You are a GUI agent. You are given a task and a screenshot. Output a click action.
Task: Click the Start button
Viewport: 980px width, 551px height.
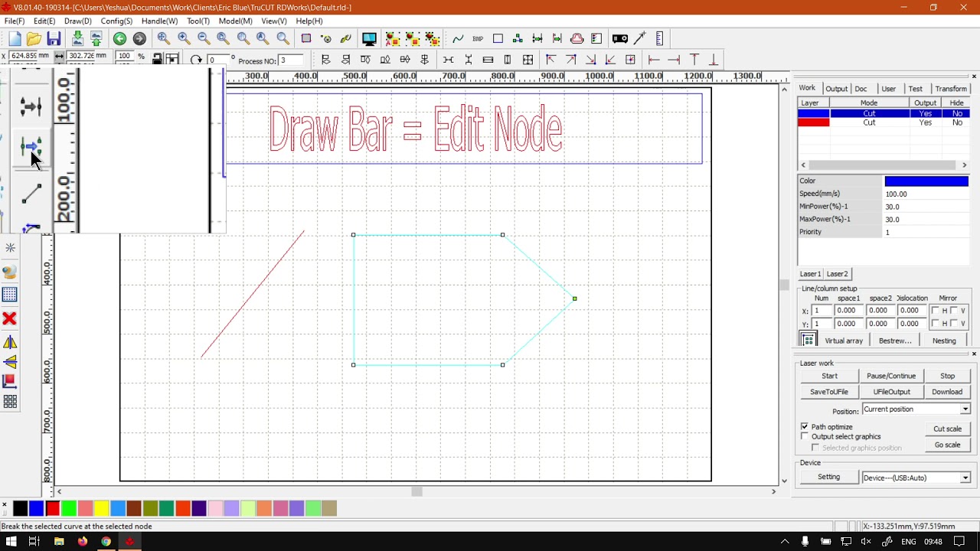pos(829,376)
